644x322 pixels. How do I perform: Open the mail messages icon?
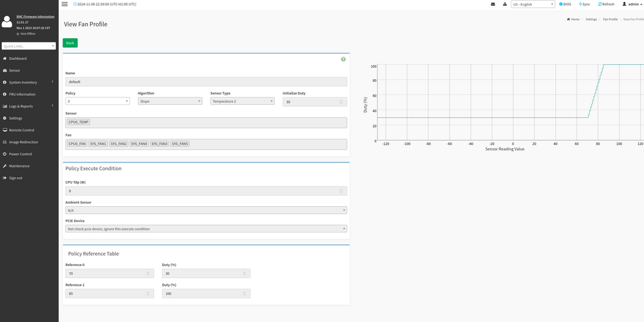pyautogui.click(x=493, y=4)
